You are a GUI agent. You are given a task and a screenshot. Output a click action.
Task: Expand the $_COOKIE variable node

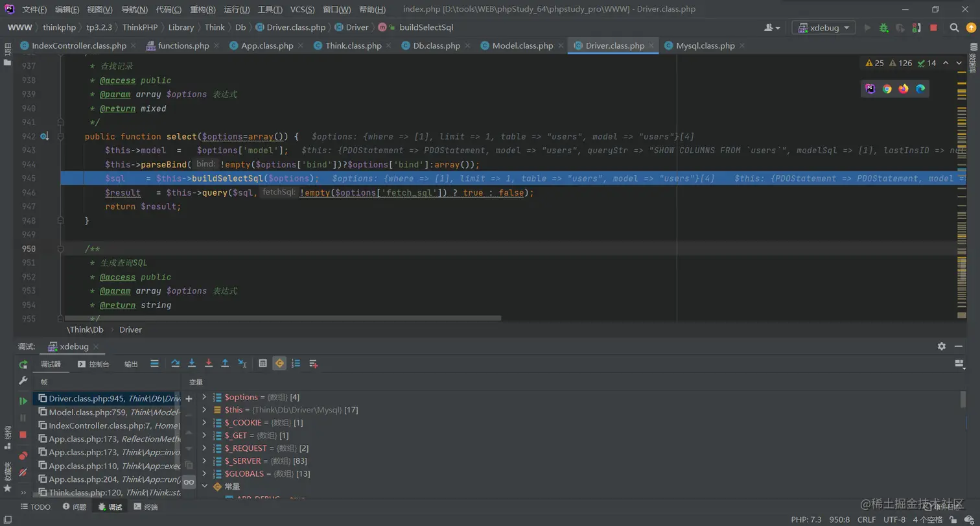tap(204, 422)
